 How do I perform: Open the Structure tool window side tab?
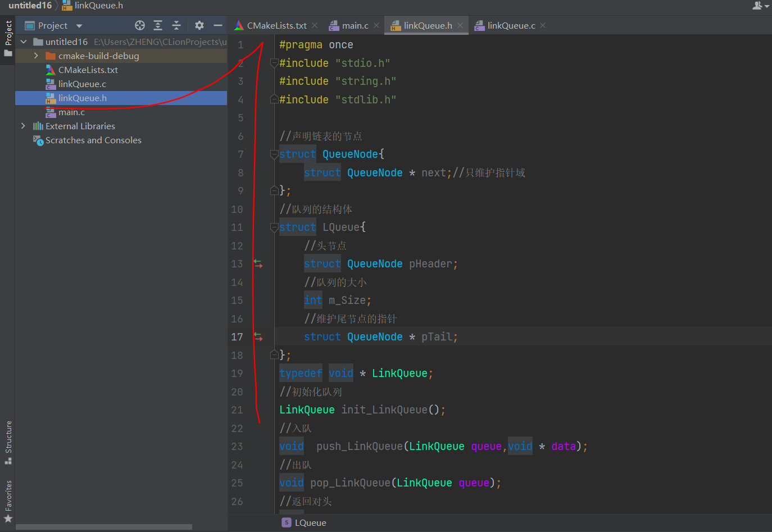8,442
